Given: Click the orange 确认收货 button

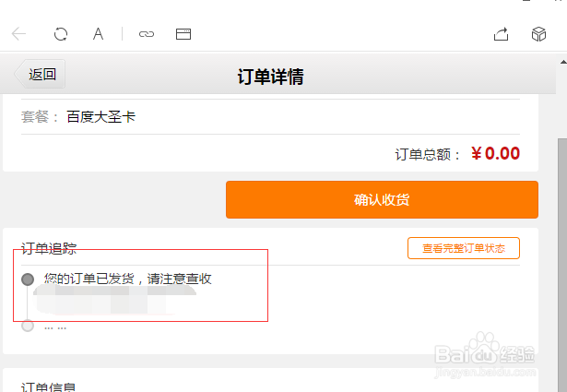Looking at the screenshot, I should (x=382, y=199).
